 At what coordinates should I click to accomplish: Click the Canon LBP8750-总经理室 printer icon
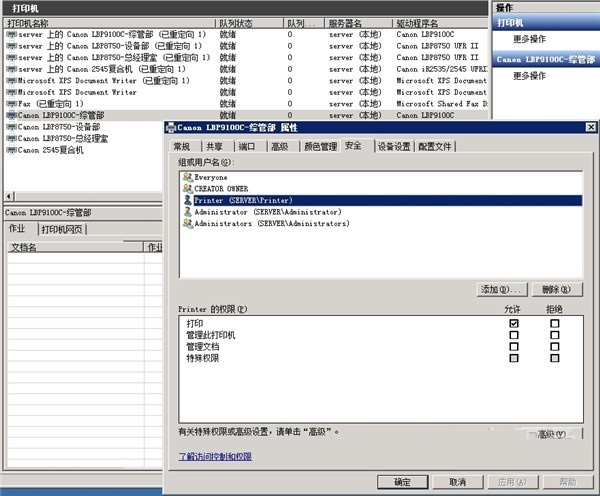[x=12, y=139]
